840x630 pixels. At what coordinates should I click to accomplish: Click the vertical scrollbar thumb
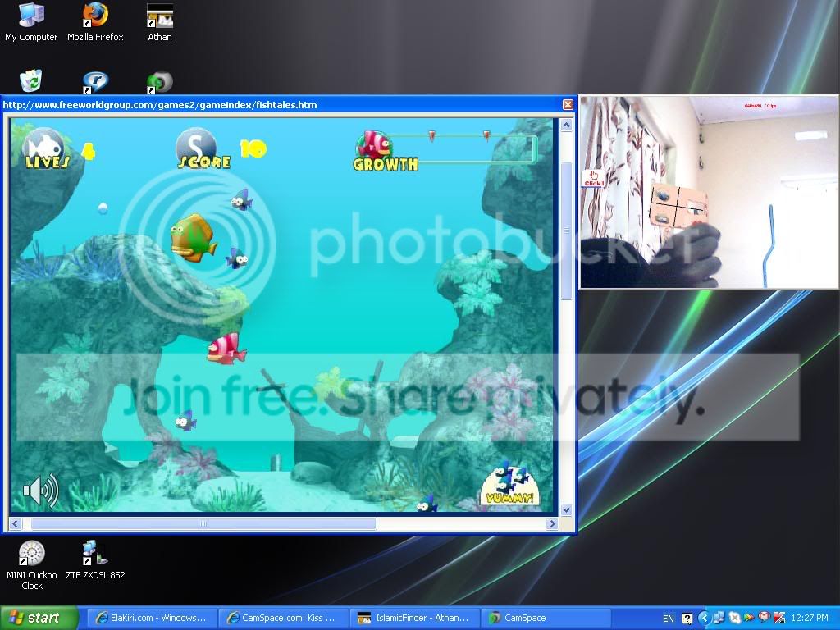tap(566, 231)
